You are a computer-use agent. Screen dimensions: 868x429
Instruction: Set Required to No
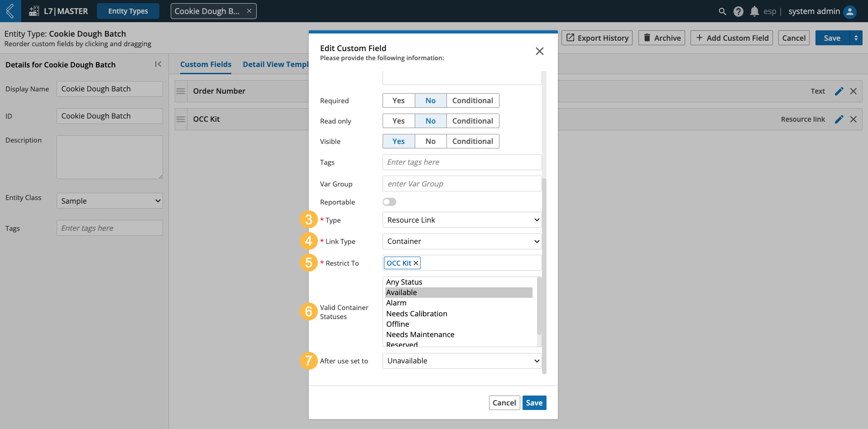pyautogui.click(x=431, y=100)
